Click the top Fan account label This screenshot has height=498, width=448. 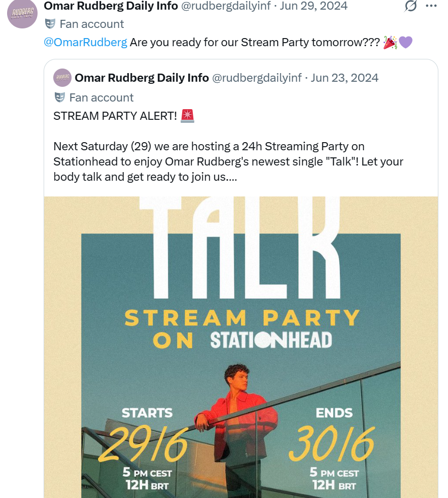point(91,24)
